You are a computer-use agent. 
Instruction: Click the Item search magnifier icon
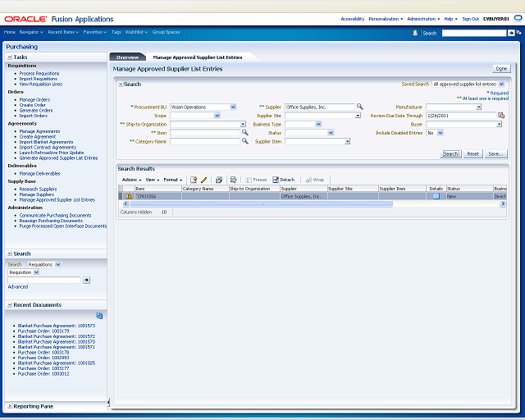point(245,133)
